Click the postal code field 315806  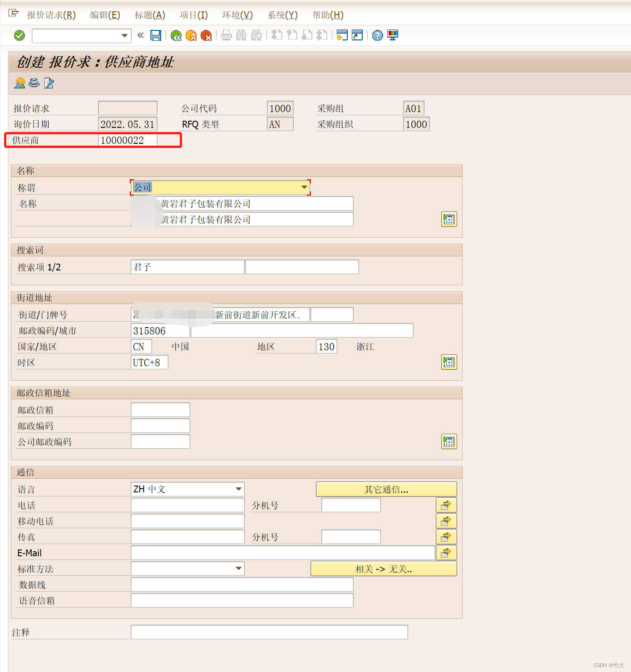pos(160,330)
